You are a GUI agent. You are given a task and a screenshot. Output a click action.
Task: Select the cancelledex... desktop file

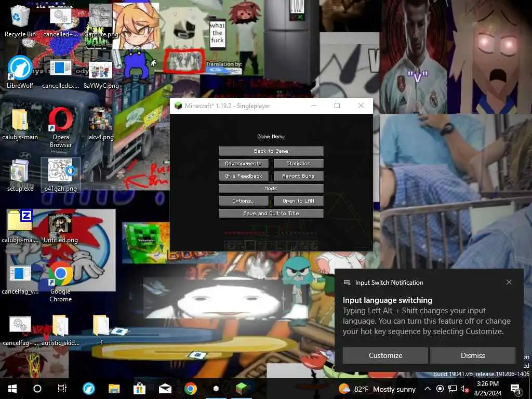click(60, 74)
